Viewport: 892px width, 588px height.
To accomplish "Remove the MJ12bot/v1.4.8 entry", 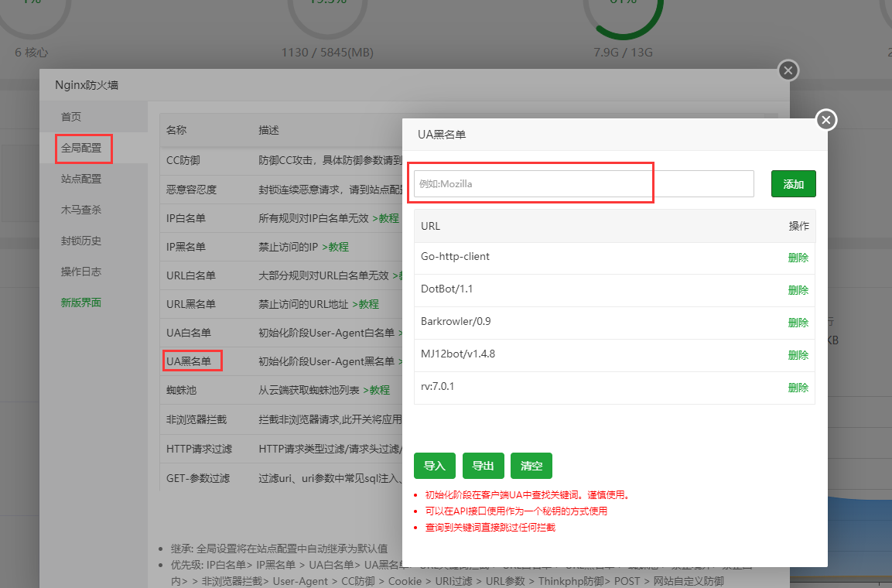I will 798,355.
